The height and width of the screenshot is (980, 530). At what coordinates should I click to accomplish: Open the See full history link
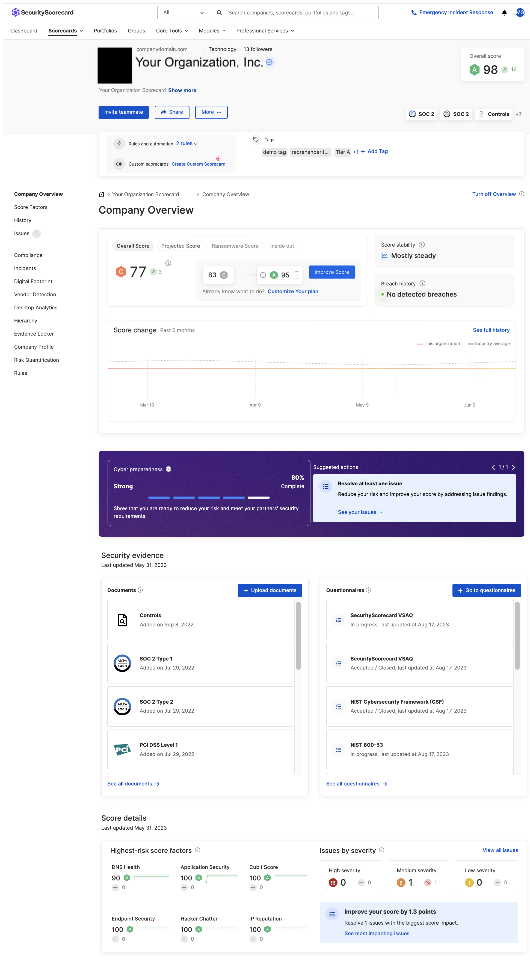pos(491,330)
